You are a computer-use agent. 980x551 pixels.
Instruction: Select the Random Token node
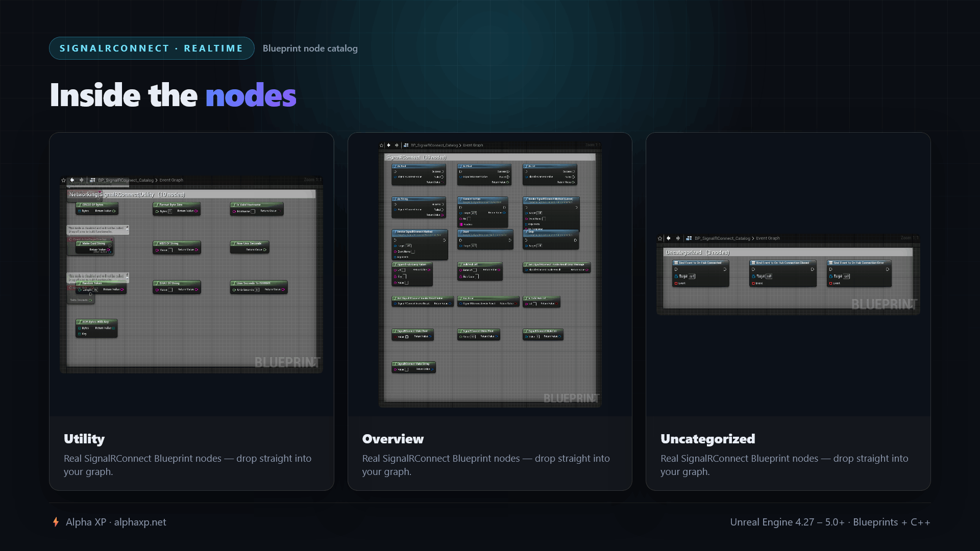pyautogui.click(x=101, y=287)
